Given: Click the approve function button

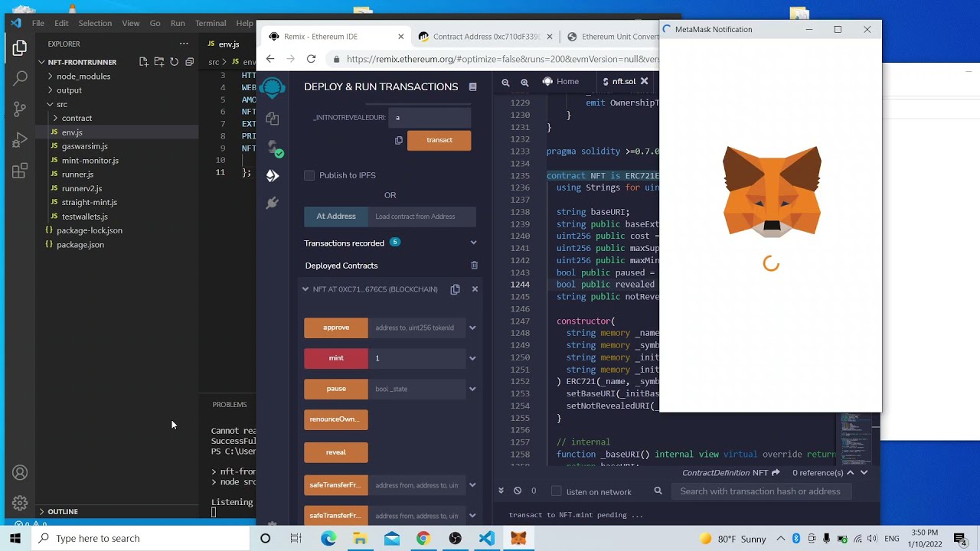Looking at the screenshot, I should 336,328.
